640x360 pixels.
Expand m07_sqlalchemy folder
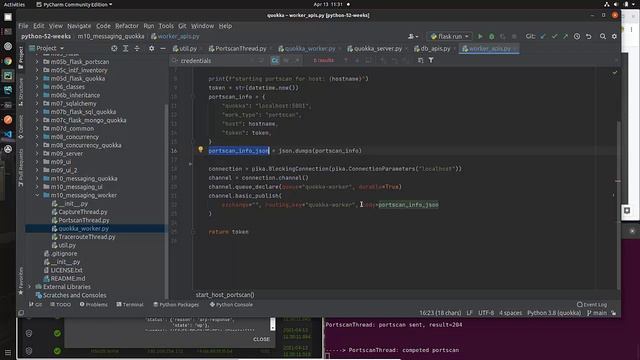pyautogui.click(x=37, y=103)
